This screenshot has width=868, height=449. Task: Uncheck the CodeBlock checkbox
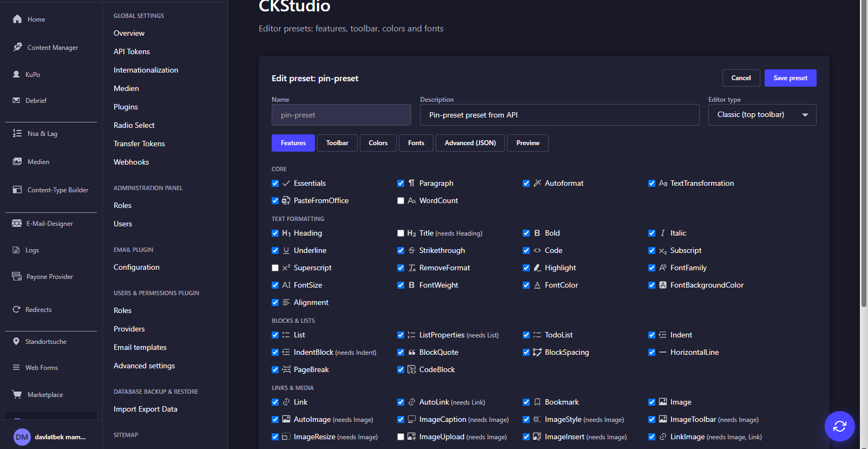[400, 369]
